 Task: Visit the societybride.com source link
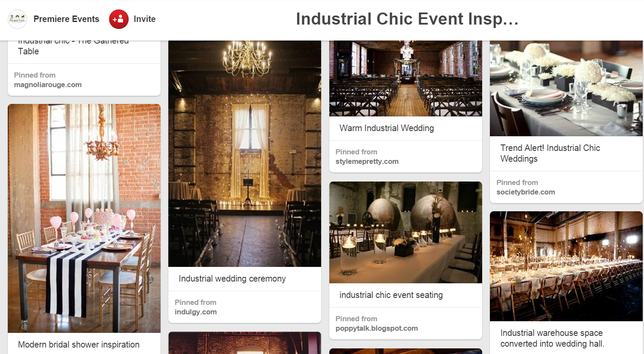coord(525,192)
